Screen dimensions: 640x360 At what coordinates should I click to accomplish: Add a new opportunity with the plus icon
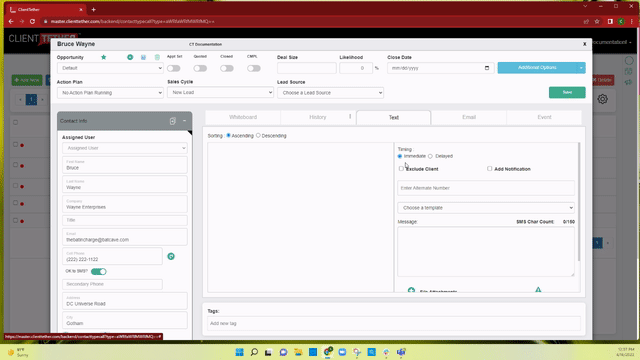point(130,57)
